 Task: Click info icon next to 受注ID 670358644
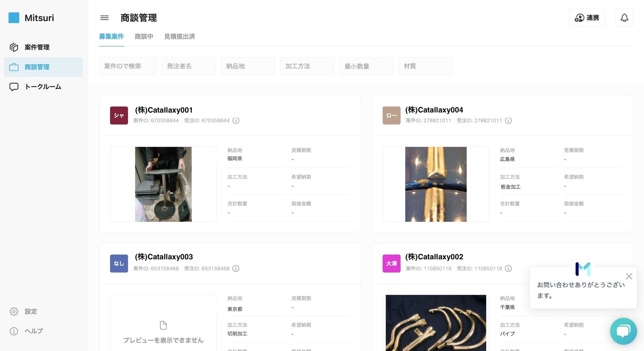pyautogui.click(x=236, y=121)
